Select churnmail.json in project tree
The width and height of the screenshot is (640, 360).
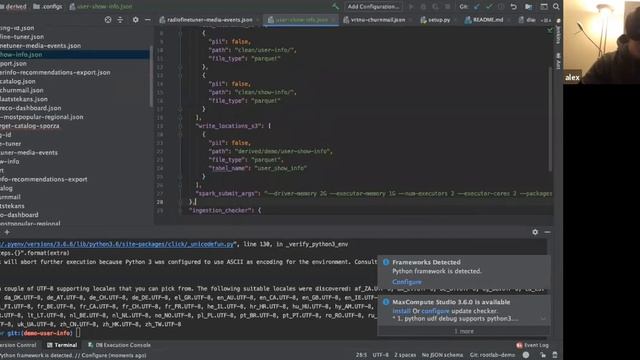tap(22, 90)
